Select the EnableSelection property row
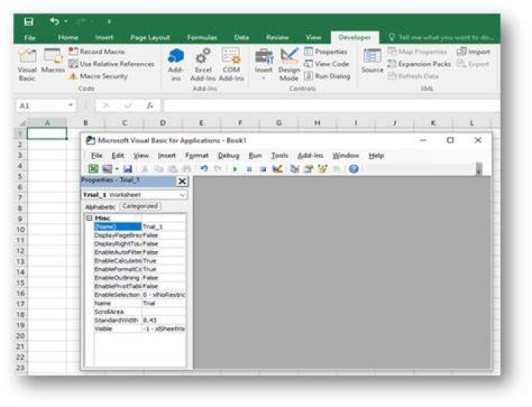The image size is (532, 407). [x=140, y=295]
